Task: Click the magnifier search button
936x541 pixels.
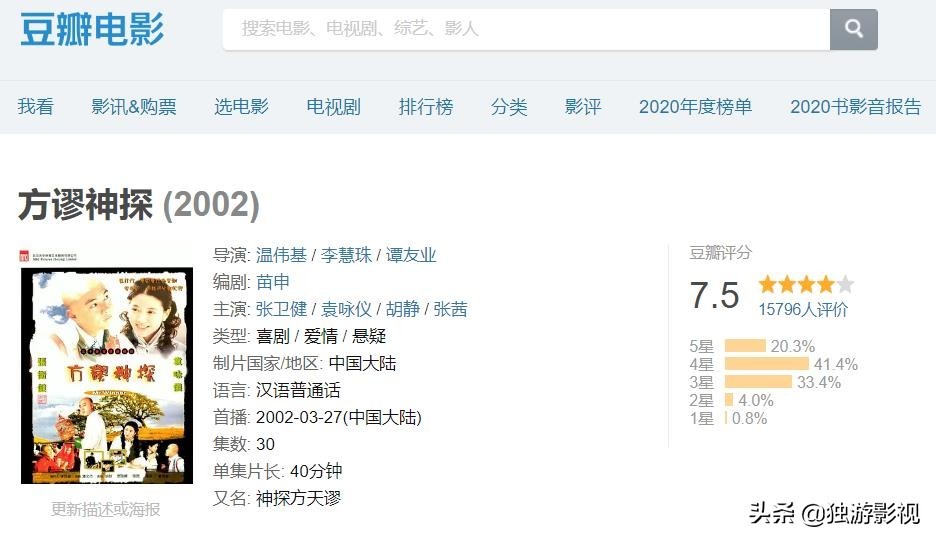Action: click(x=853, y=29)
